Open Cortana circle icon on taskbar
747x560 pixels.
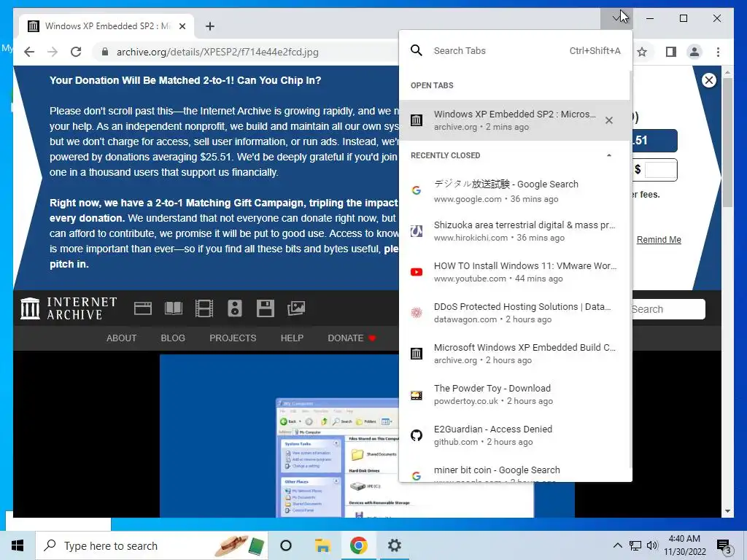click(x=286, y=545)
